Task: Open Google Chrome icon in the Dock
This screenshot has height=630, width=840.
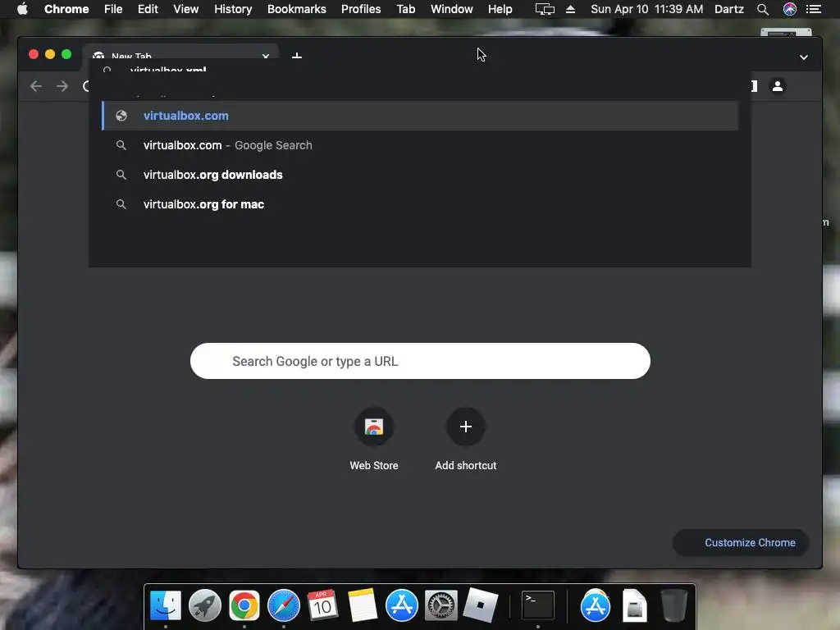Action: [244, 606]
